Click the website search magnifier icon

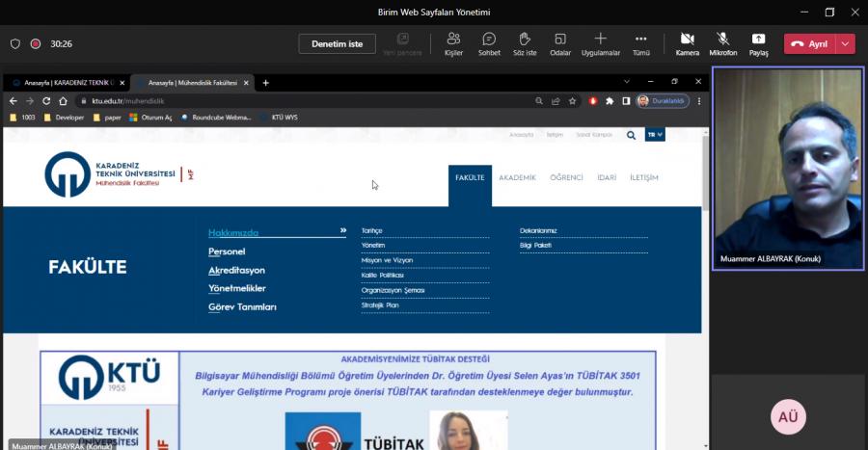(631, 136)
